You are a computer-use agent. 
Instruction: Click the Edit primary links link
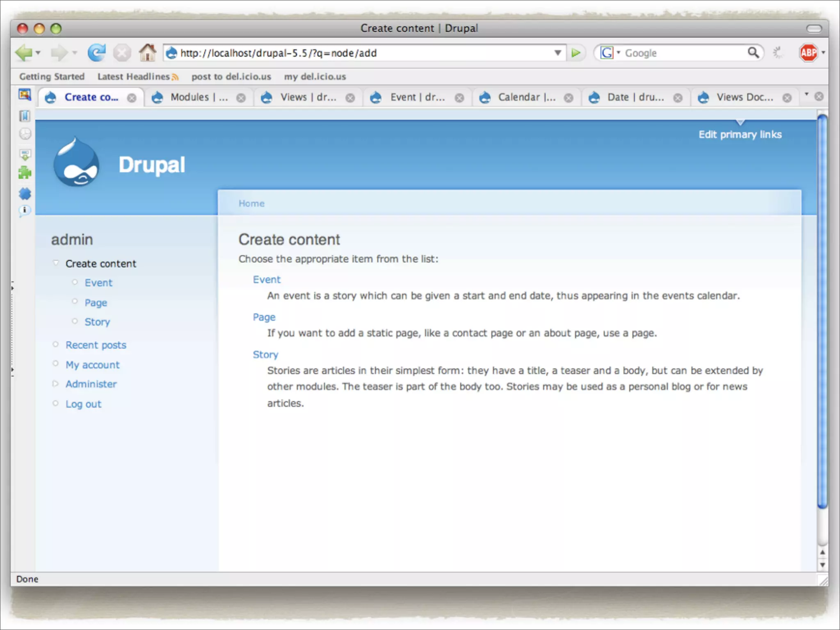(x=740, y=135)
